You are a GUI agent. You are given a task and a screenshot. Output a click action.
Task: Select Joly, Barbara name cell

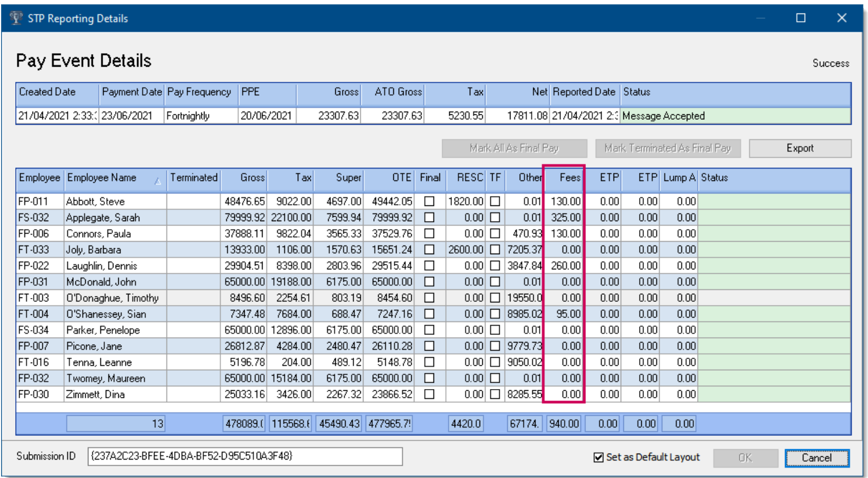(x=116, y=250)
